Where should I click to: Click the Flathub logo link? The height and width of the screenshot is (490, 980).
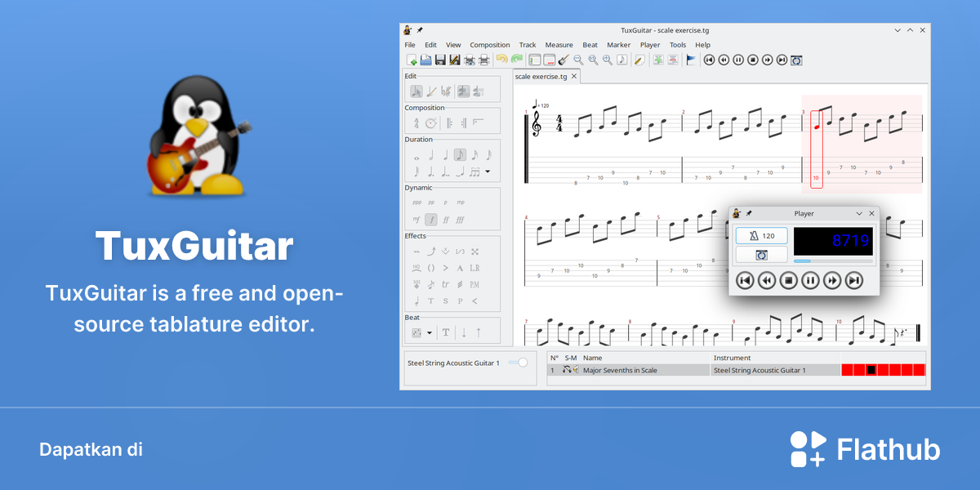pos(866,449)
